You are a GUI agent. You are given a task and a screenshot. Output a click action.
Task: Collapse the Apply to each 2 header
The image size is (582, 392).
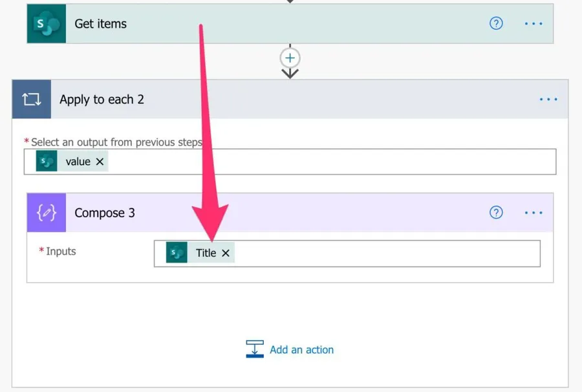click(291, 100)
